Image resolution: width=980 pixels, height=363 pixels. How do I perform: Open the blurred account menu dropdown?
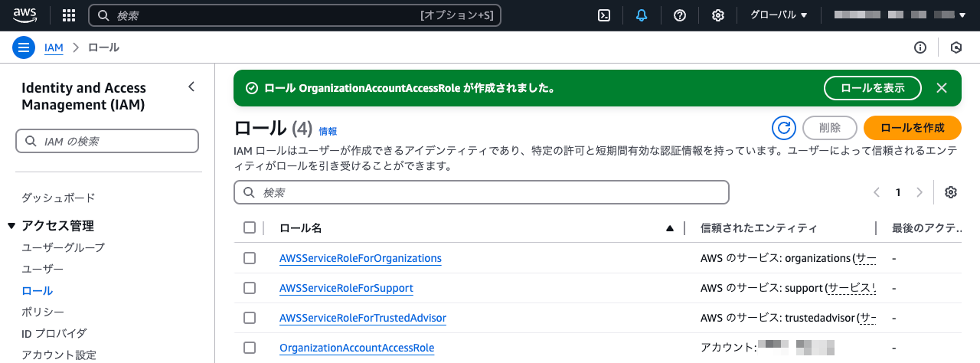pos(900,15)
